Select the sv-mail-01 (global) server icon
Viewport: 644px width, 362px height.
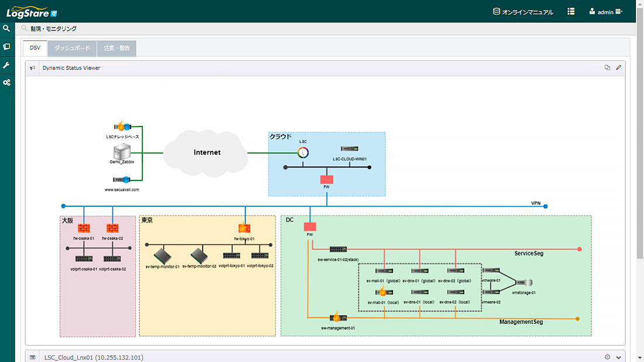click(x=384, y=271)
